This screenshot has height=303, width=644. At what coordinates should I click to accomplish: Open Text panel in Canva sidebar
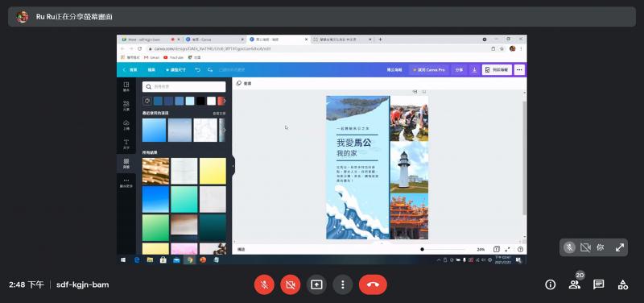[126, 144]
